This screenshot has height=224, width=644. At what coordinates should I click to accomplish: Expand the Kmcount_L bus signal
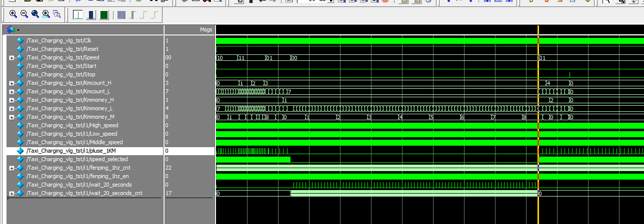click(x=11, y=92)
